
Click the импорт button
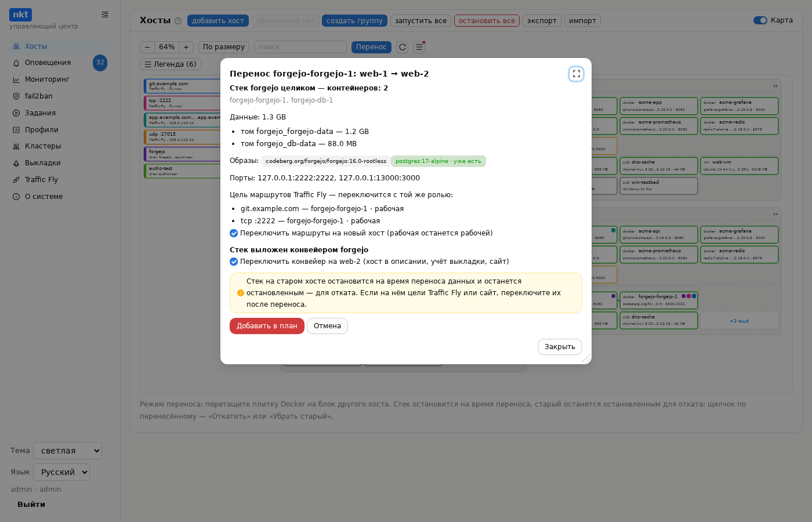[x=582, y=21]
